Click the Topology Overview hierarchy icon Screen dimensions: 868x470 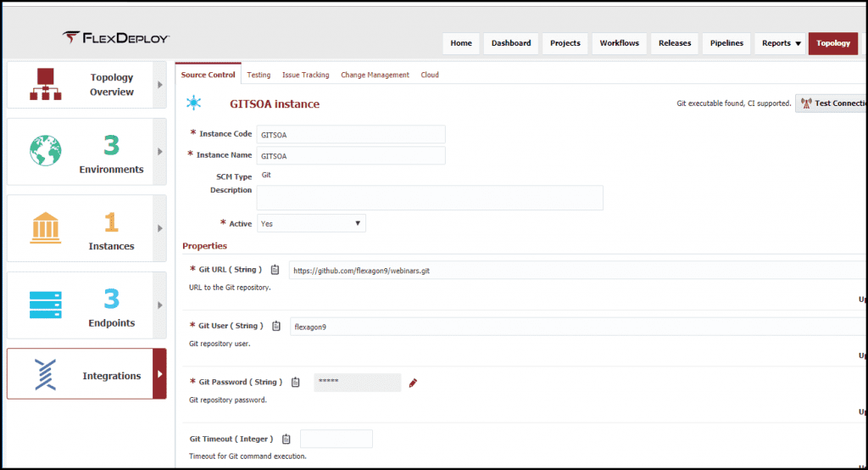click(x=46, y=84)
